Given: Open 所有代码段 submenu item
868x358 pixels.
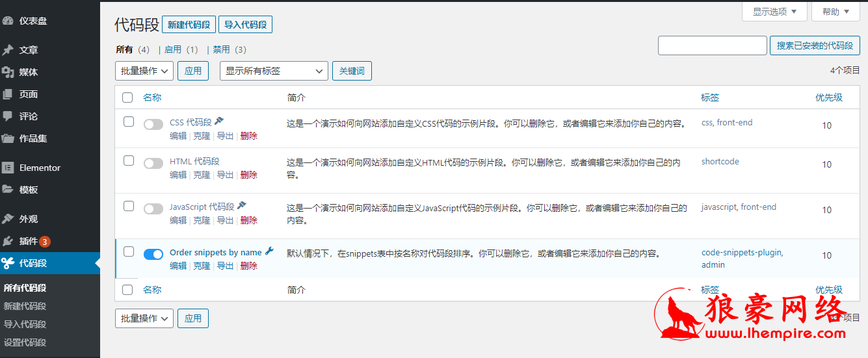Looking at the screenshot, I should [x=25, y=288].
